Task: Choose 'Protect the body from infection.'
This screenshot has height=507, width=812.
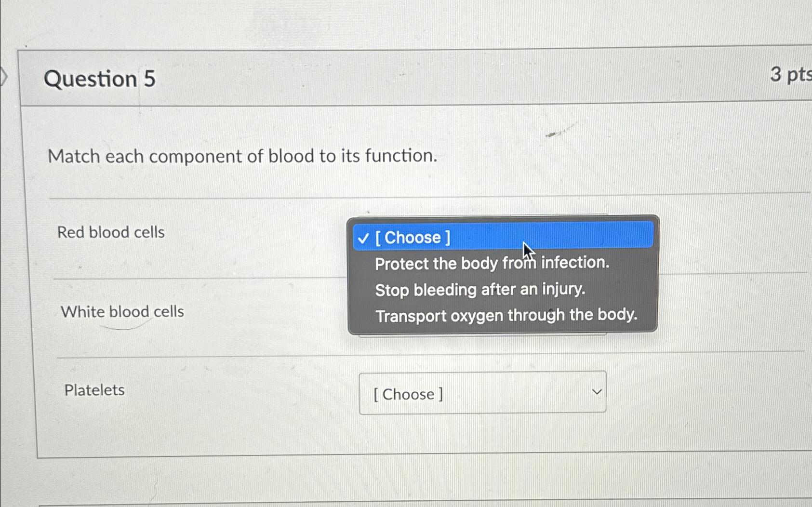Action: (x=492, y=263)
